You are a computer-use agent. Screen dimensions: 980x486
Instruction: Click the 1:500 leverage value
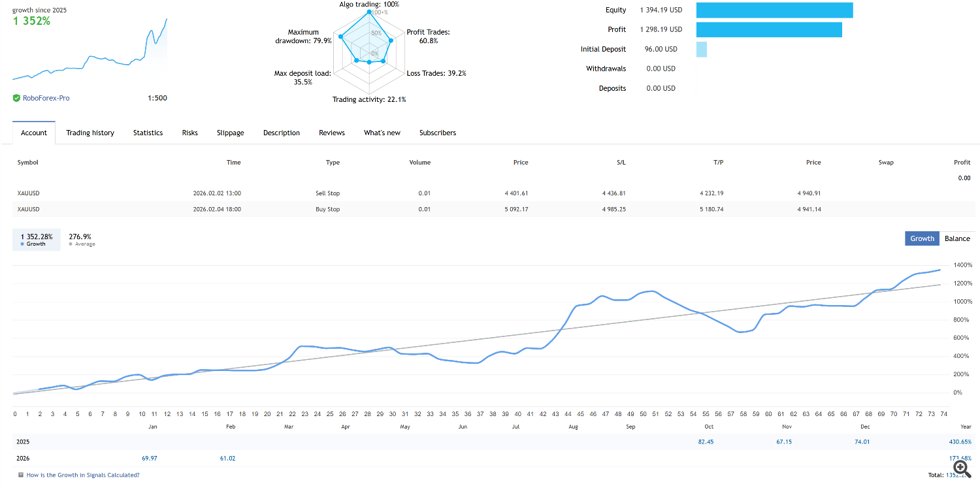157,98
